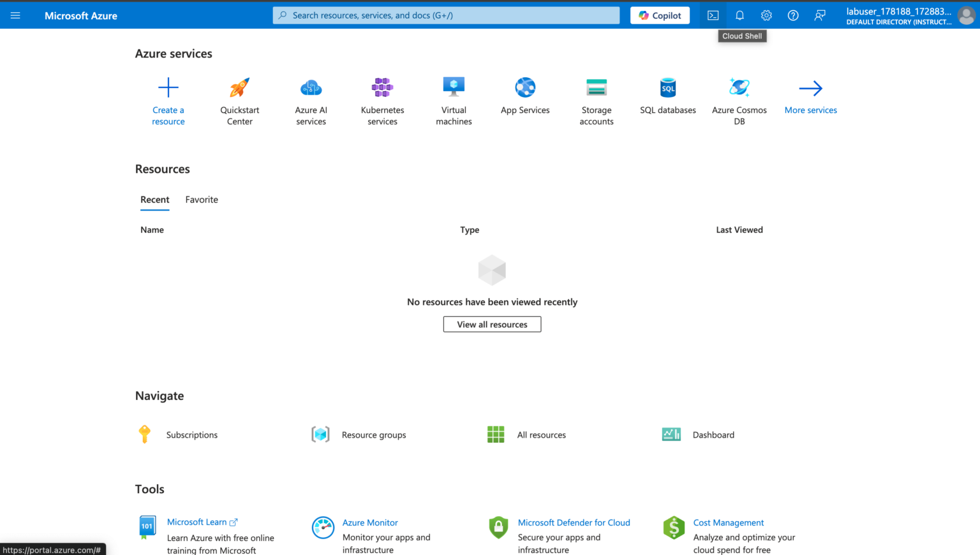Click View all resources
This screenshot has width=980, height=555.
click(492, 324)
